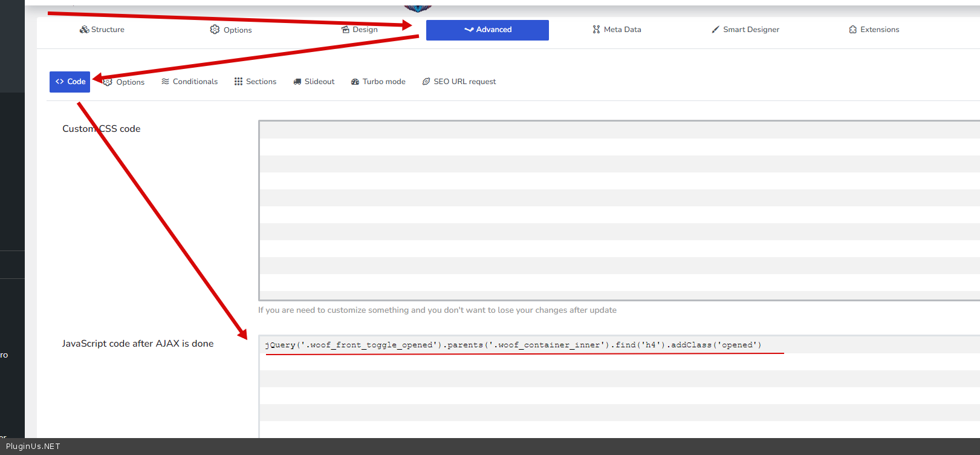
Task: Click the Slideout truck icon
Action: [297, 82]
